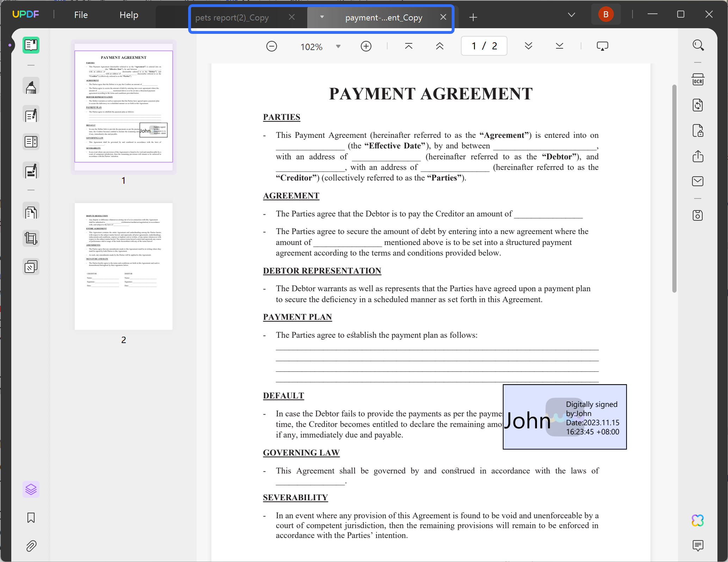Start presentation mode from the toolbar
728x562 pixels.
click(x=603, y=45)
